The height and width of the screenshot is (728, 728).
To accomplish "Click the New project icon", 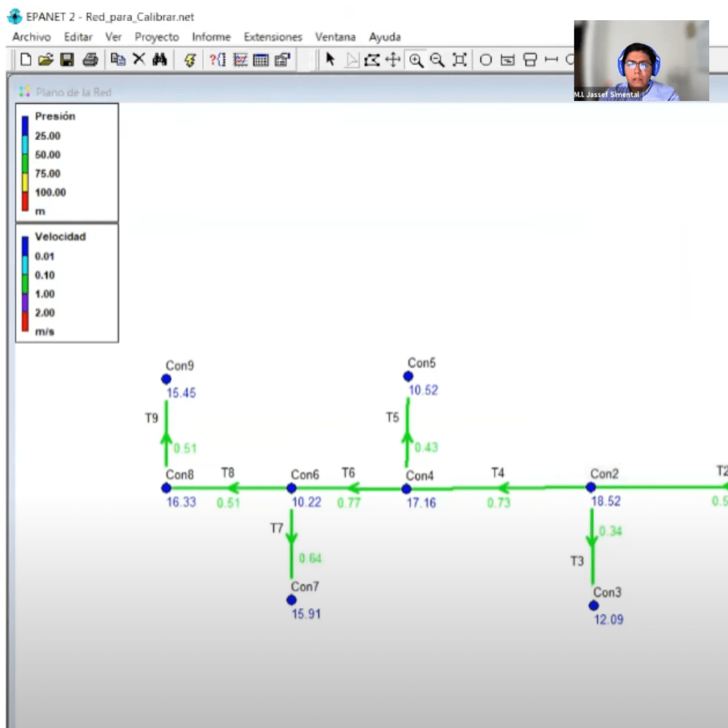I will (x=26, y=60).
